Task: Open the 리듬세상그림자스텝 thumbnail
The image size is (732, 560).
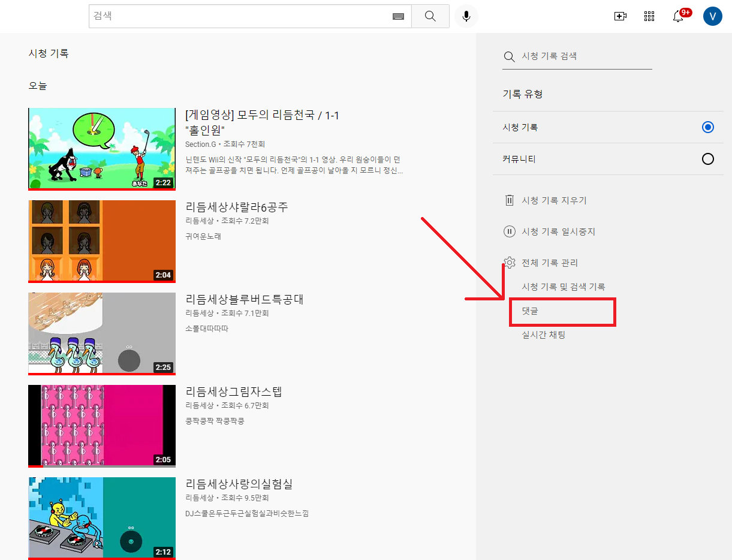Action: [x=102, y=426]
